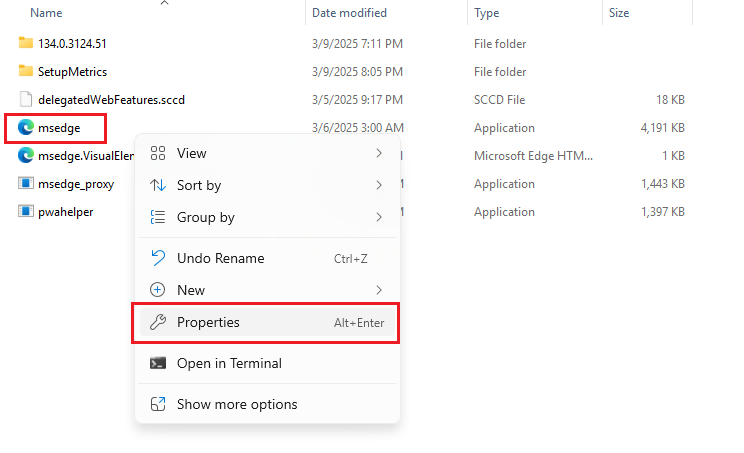Click the delegatedWebFeatures.sccd file icon
Screen dimensions: 744x453
[26, 99]
